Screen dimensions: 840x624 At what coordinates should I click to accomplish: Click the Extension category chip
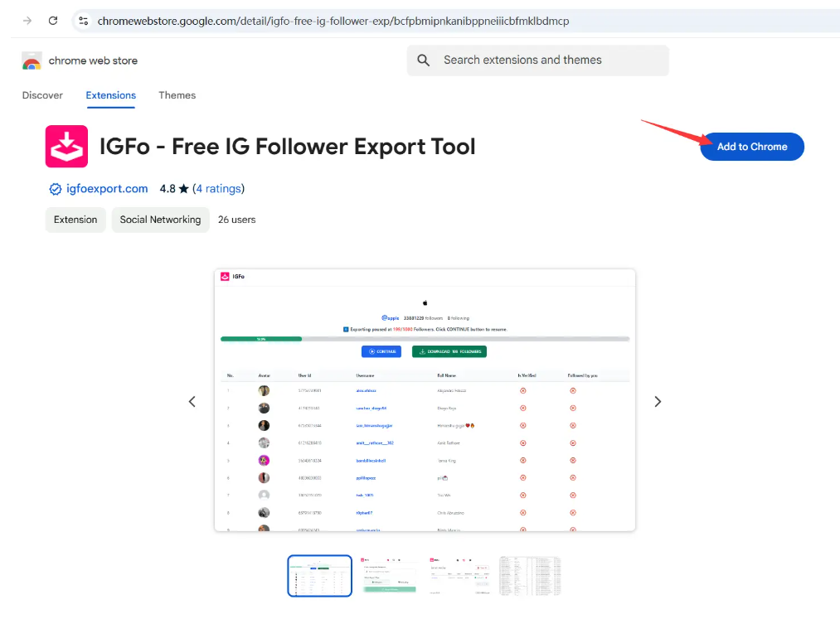coord(75,220)
